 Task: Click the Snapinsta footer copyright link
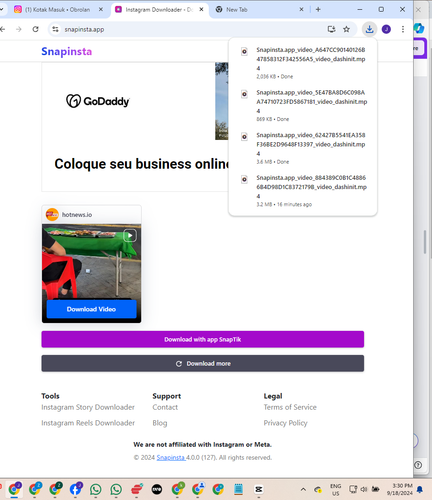pyautogui.click(x=171, y=458)
